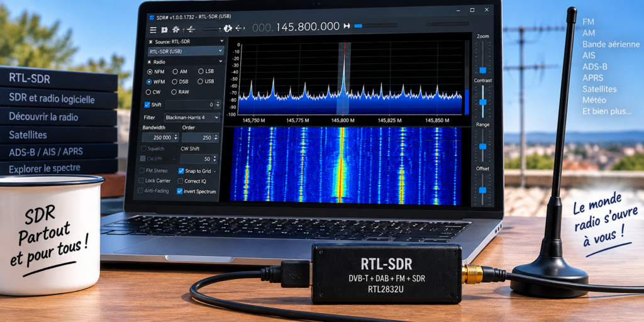Select the AM radio mode

pos(175,72)
